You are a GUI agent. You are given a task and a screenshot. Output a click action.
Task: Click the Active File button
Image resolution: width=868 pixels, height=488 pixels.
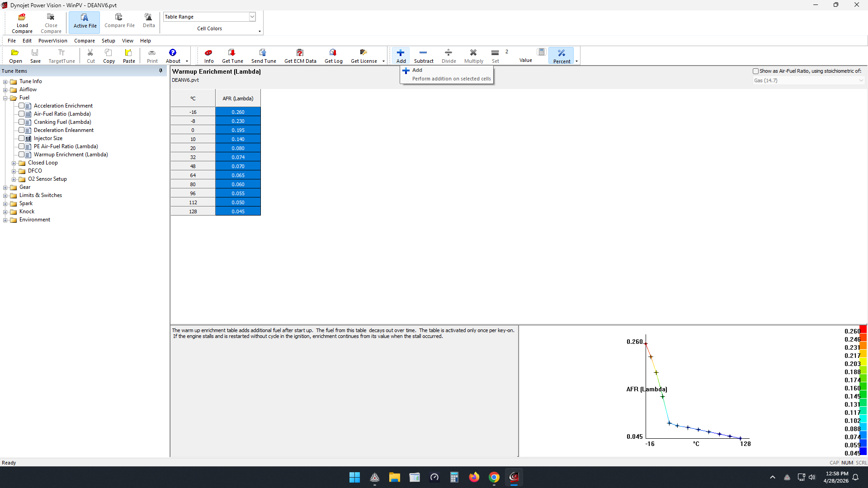[x=85, y=21]
